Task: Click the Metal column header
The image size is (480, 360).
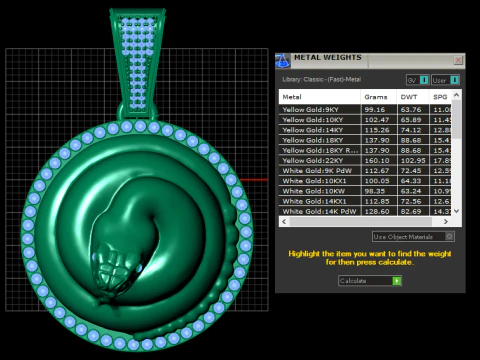Action: point(320,97)
